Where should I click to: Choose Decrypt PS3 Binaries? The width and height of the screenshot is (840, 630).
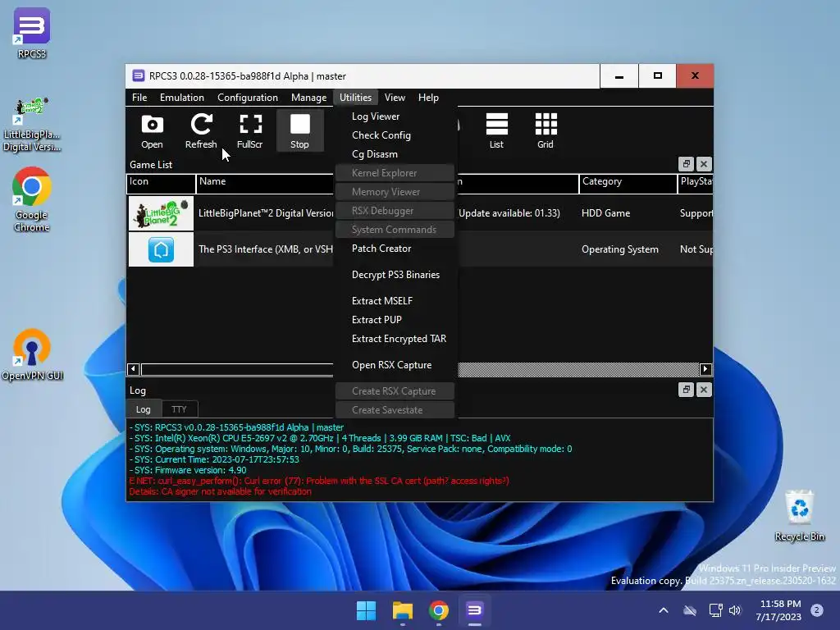395,274
